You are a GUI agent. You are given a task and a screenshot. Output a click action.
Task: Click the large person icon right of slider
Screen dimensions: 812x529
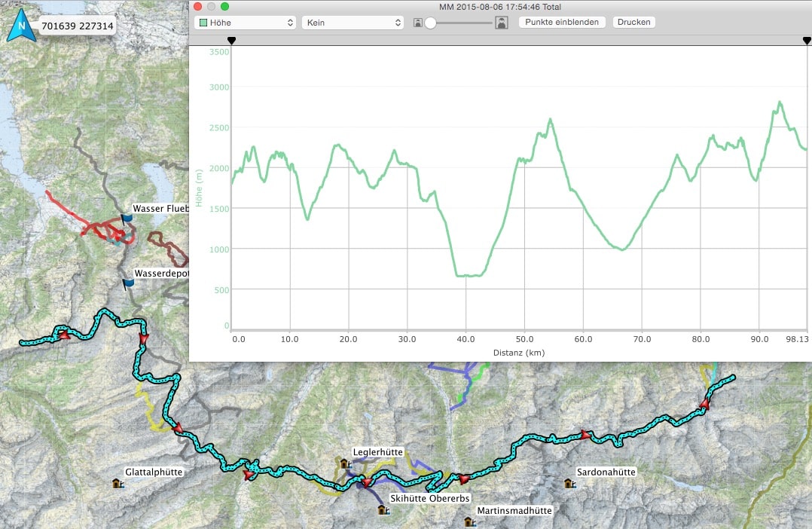click(502, 23)
